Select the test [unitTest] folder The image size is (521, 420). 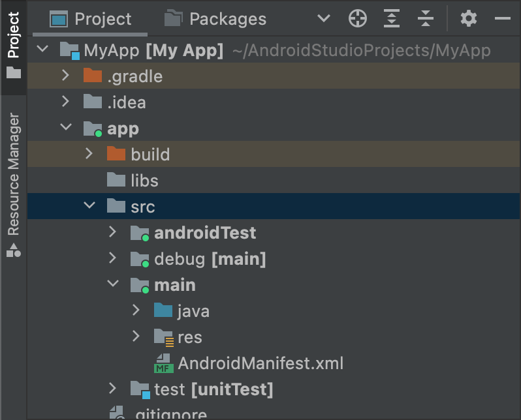[x=213, y=389]
